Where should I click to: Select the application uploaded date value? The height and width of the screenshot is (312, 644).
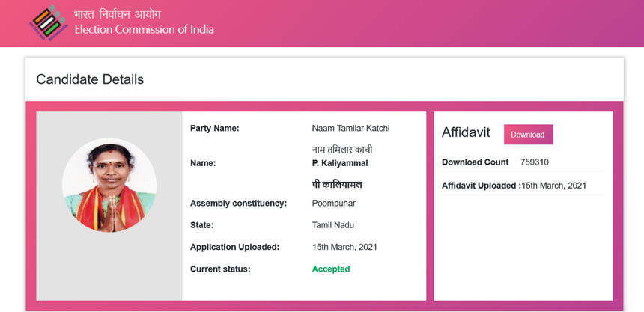(x=344, y=247)
